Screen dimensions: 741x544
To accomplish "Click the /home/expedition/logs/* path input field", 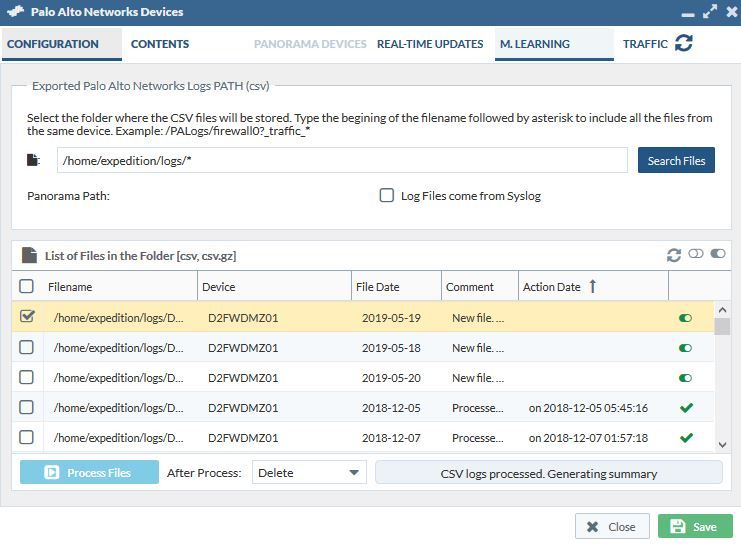I will 342,160.
